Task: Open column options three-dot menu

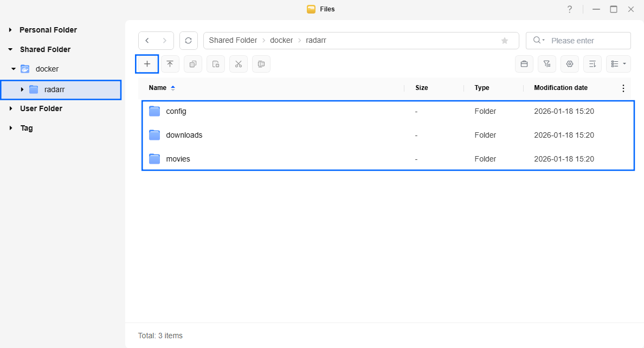Action: (x=623, y=88)
